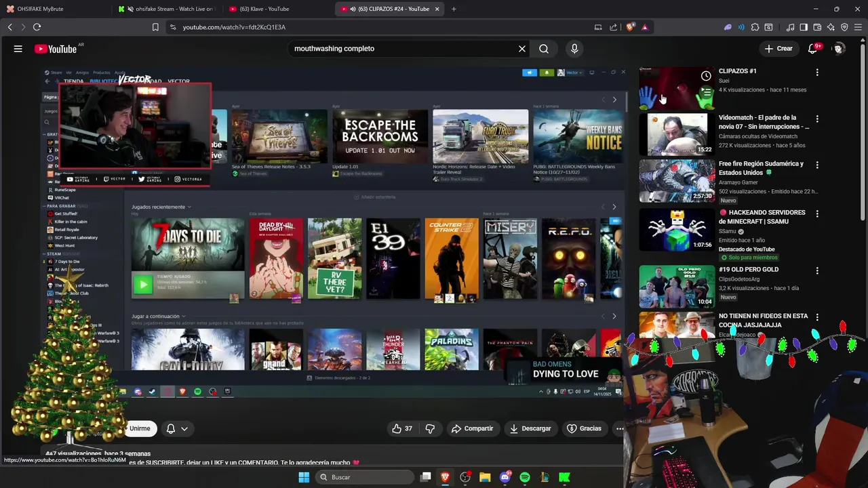Reload the current page
The height and width of the screenshot is (488, 868).
(37, 27)
